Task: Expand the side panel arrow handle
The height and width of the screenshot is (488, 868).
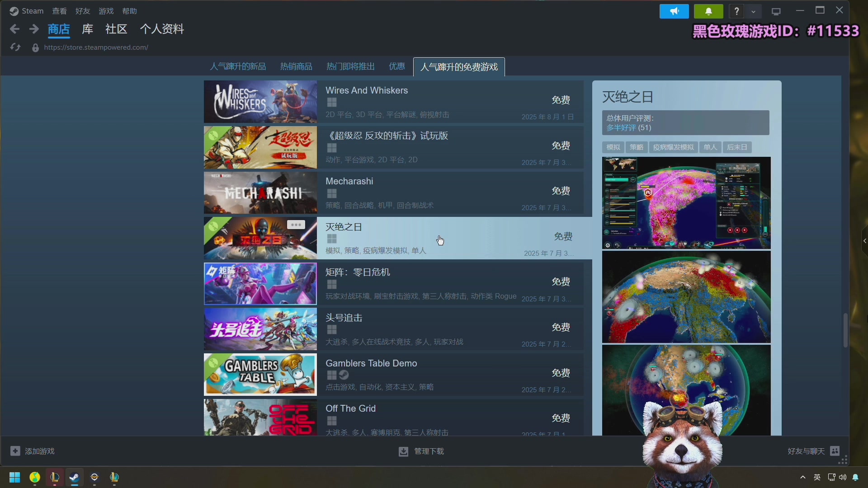Action: pyautogui.click(x=864, y=241)
